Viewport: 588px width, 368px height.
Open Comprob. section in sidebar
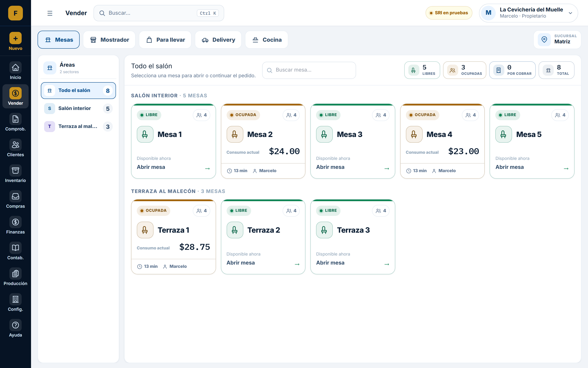click(x=15, y=122)
